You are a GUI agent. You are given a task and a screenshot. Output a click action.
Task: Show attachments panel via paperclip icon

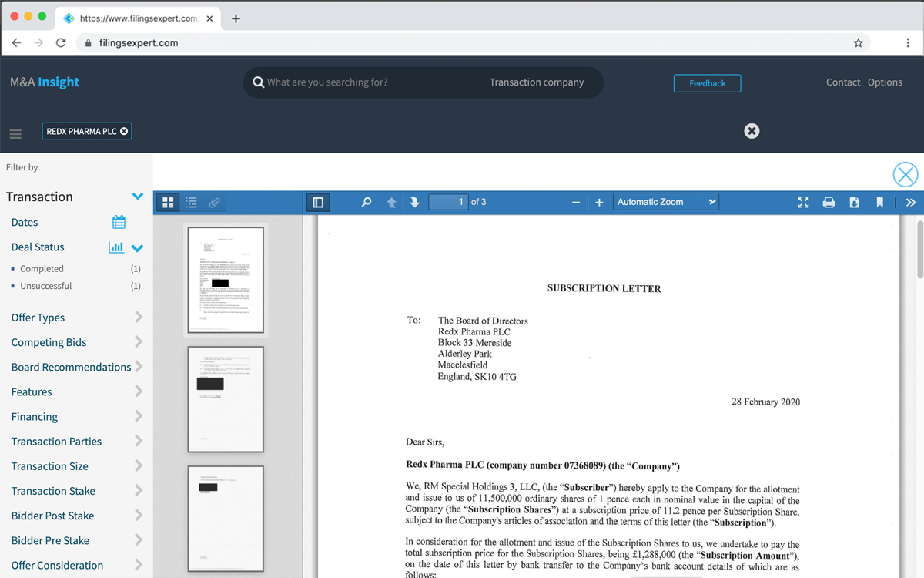(x=215, y=202)
